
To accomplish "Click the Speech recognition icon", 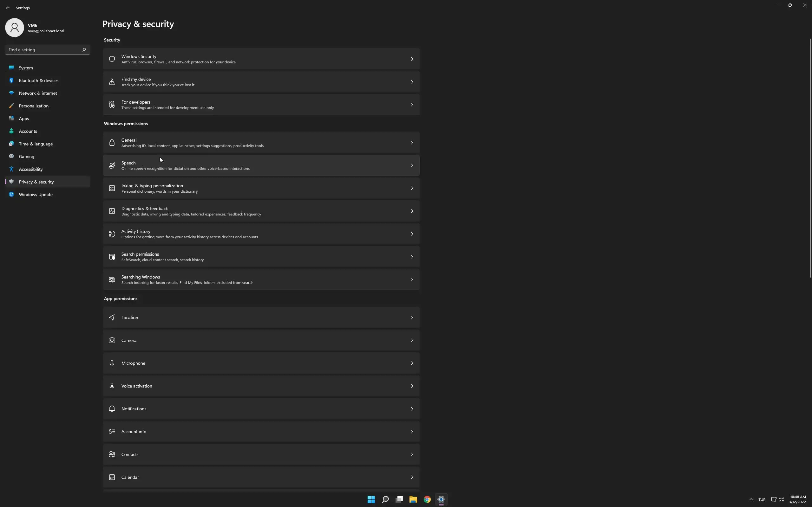I will (x=112, y=166).
